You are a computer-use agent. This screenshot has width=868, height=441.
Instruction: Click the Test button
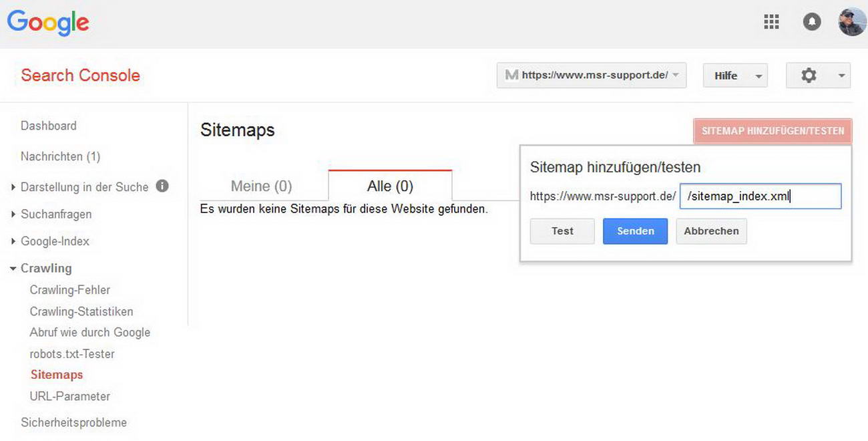click(562, 231)
